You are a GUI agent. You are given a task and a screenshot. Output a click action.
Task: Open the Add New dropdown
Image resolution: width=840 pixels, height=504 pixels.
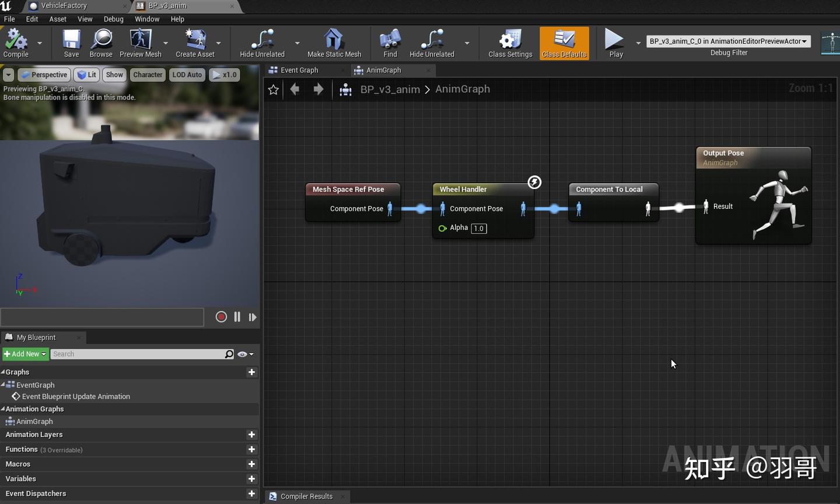point(25,354)
